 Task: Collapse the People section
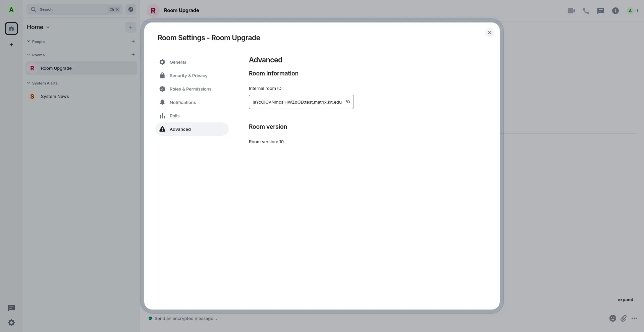pyautogui.click(x=29, y=42)
